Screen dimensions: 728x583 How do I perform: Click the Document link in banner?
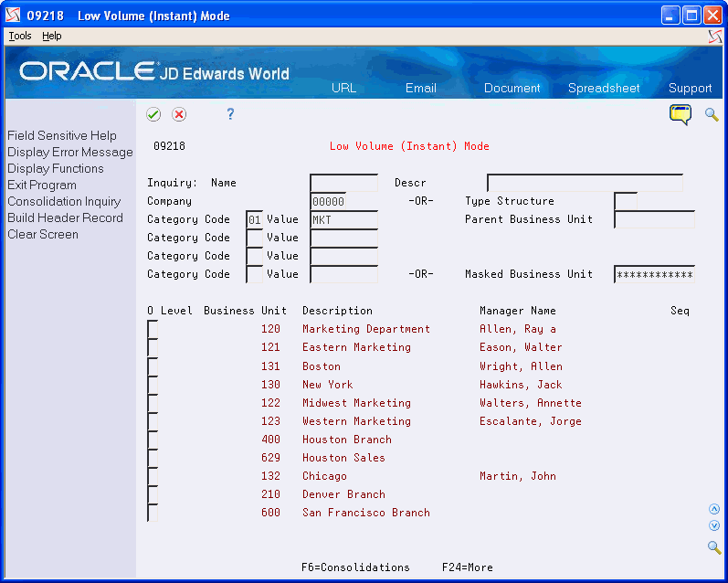click(512, 89)
